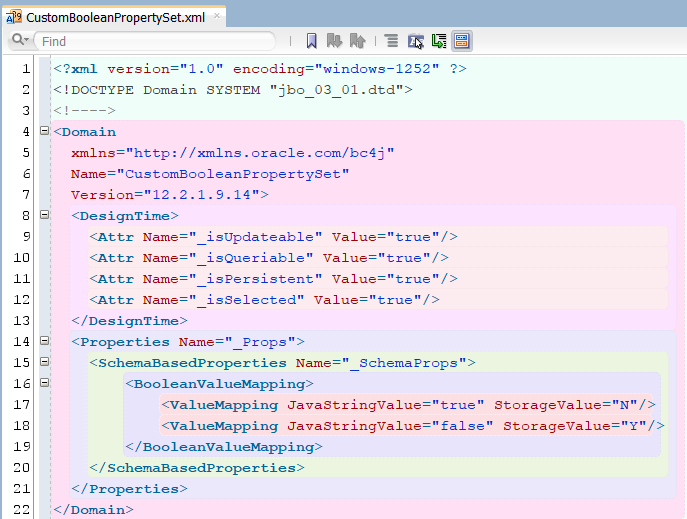This screenshot has height=519, width=687.
Task: Click JavaStringValue="false" attribute
Action: tap(390, 426)
